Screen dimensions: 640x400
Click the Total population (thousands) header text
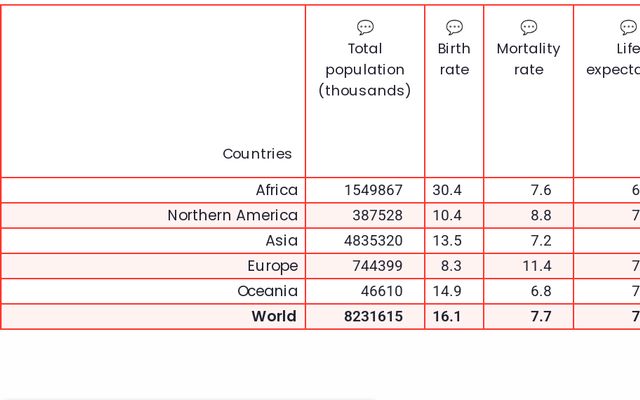(x=365, y=69)
